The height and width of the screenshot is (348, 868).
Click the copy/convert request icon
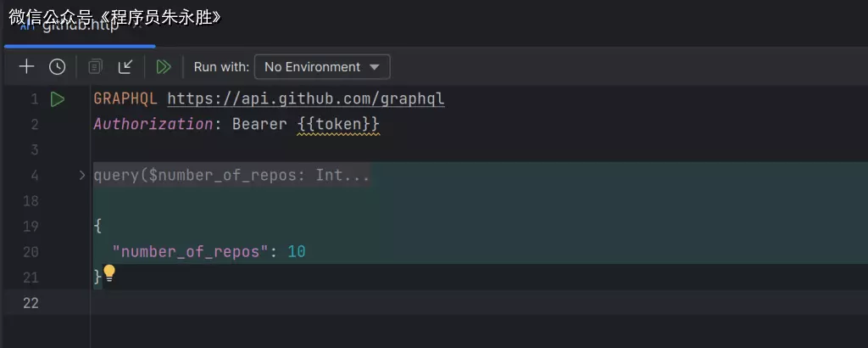(95, 67)
